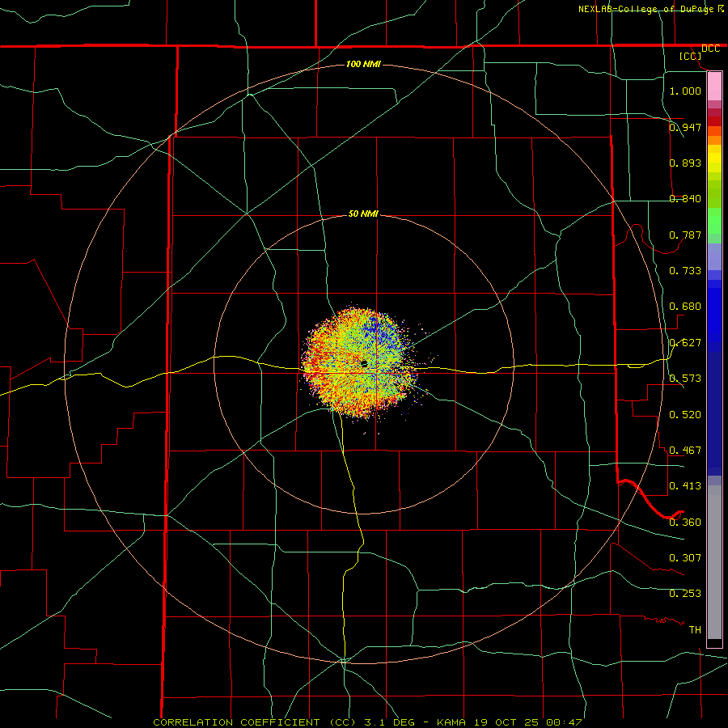Click the 0.307 legend value
The width and height of the screenshot is (728, 728).
[x=685, y=558]
